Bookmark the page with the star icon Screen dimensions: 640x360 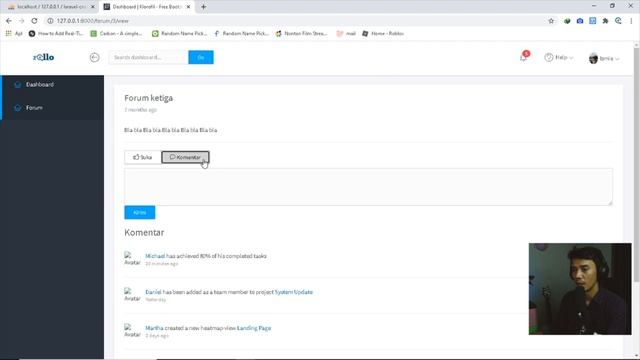(x=551, y=21)
